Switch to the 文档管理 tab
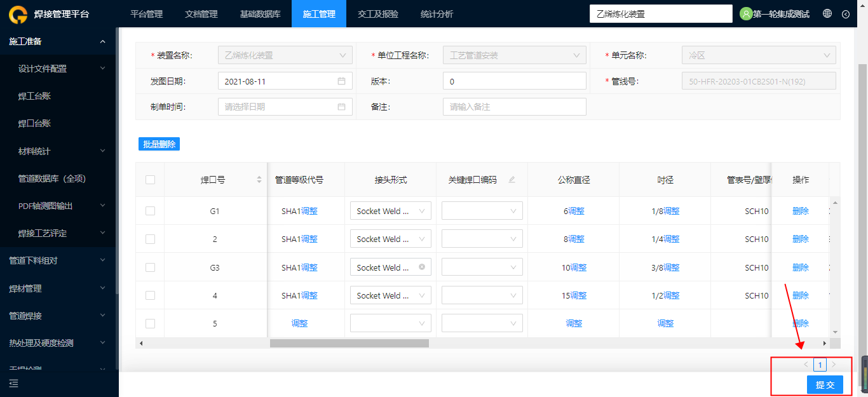 [201, 14]
